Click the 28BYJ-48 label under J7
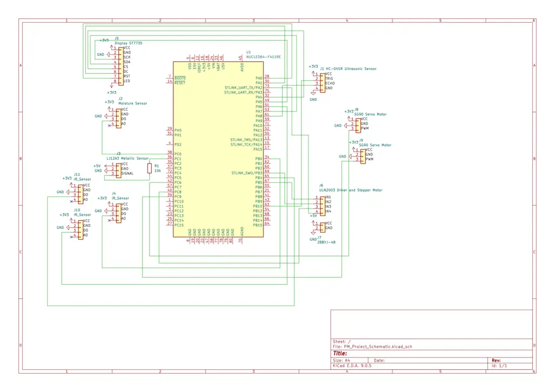The image size is (555, 392). tap(326, 243)
